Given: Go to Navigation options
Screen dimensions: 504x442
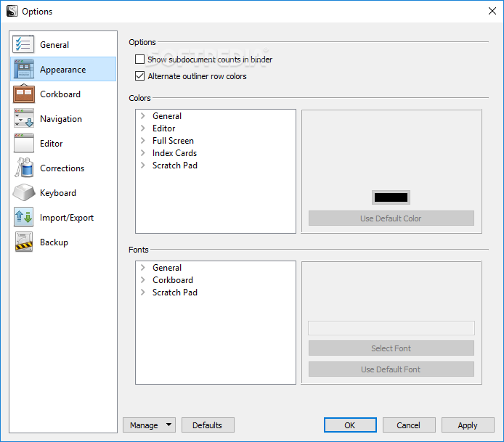Looking at the screenshot, I should 63,118.
